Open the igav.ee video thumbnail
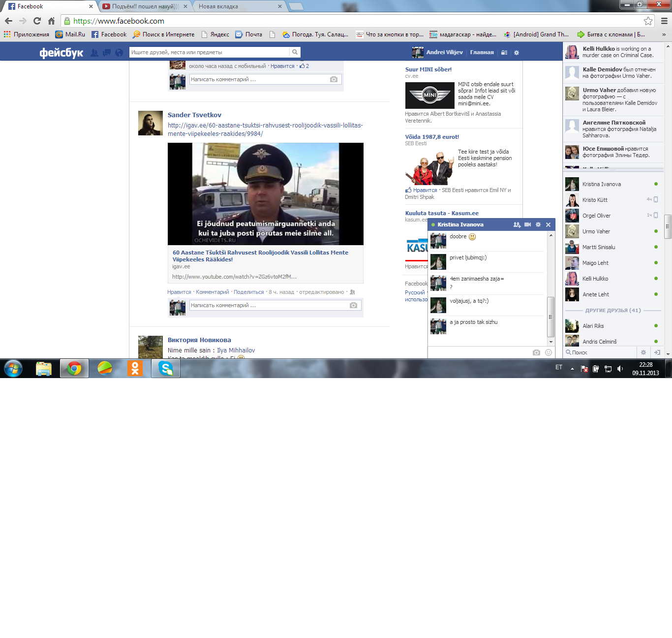The width and height of the screenshot is (672, 638). 266,194
